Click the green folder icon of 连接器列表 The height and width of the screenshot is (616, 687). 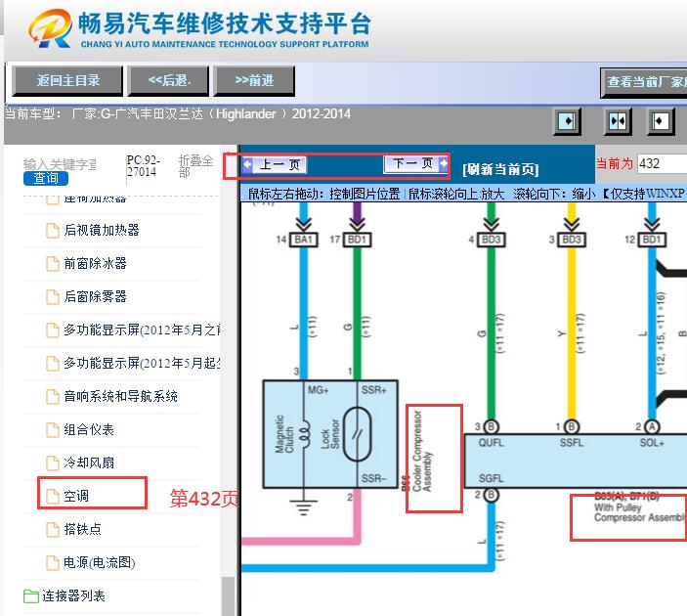click(x=30, y=595)
